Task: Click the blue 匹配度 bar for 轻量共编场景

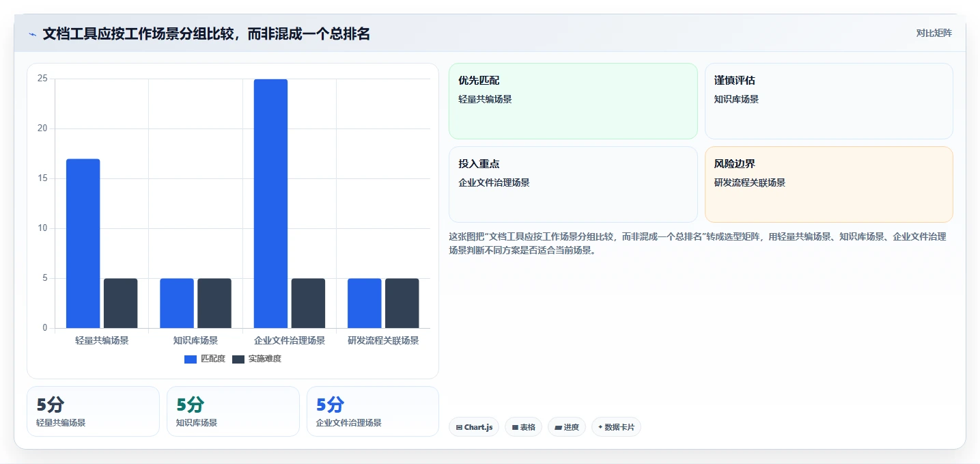Action: [83, 243]
